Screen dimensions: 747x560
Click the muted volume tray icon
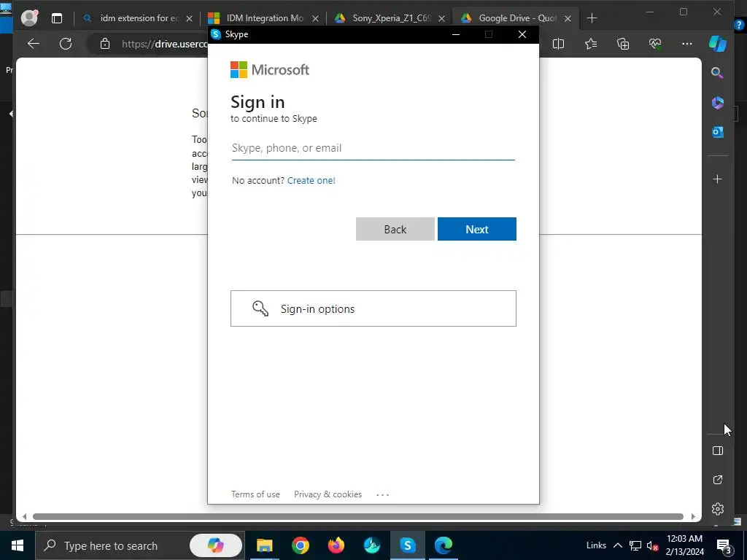tap(653, 545)
